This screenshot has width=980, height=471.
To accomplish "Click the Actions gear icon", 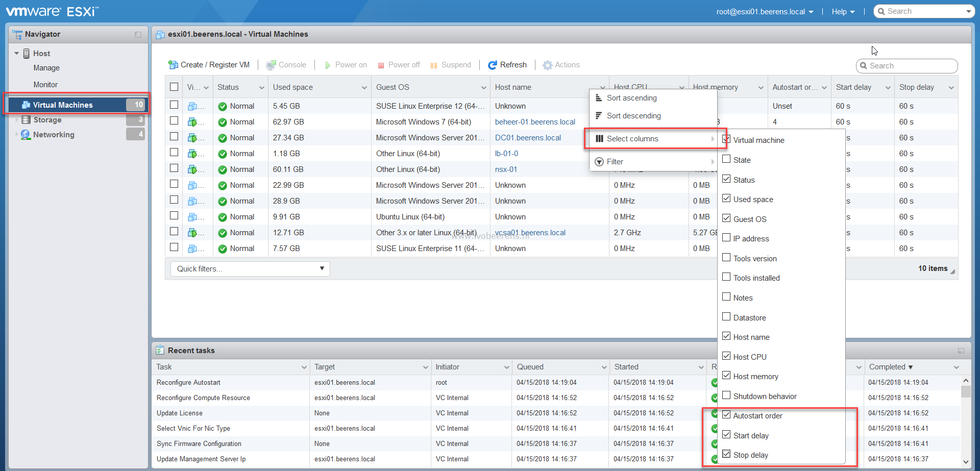I will coord(548,65).
